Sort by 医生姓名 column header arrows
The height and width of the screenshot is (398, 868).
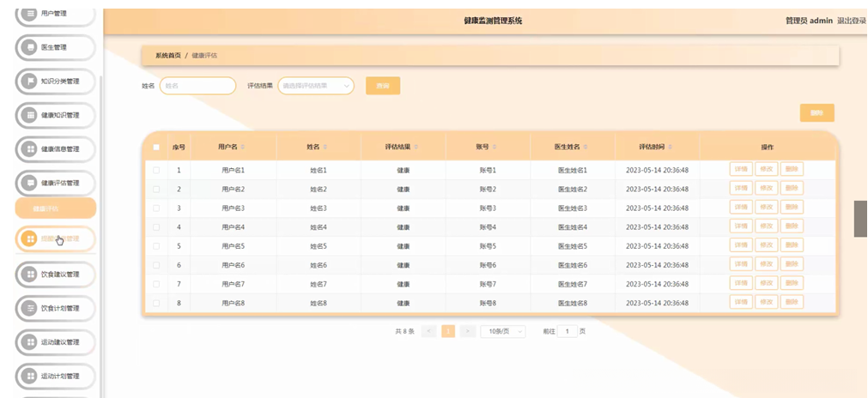point(586,147)
